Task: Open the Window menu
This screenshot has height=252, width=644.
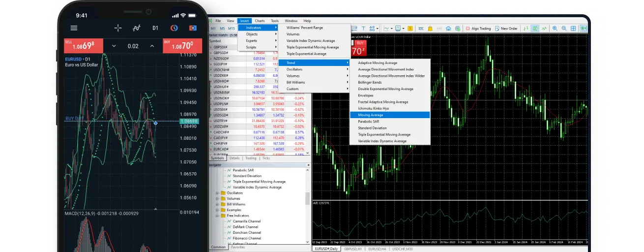Action: [291, 21]
